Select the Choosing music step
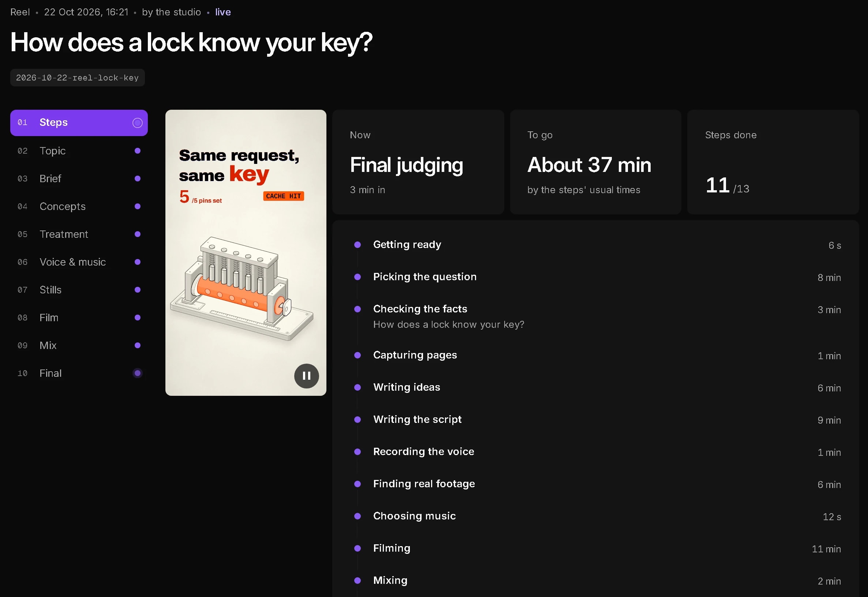Screen dimensions: 868x597 595,516
